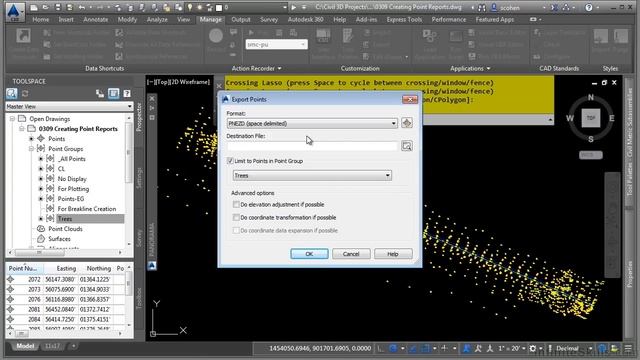Viewport: 640px width, 360px height.
Task: Check Do elevation adjustment if possible
Action: 236,204
